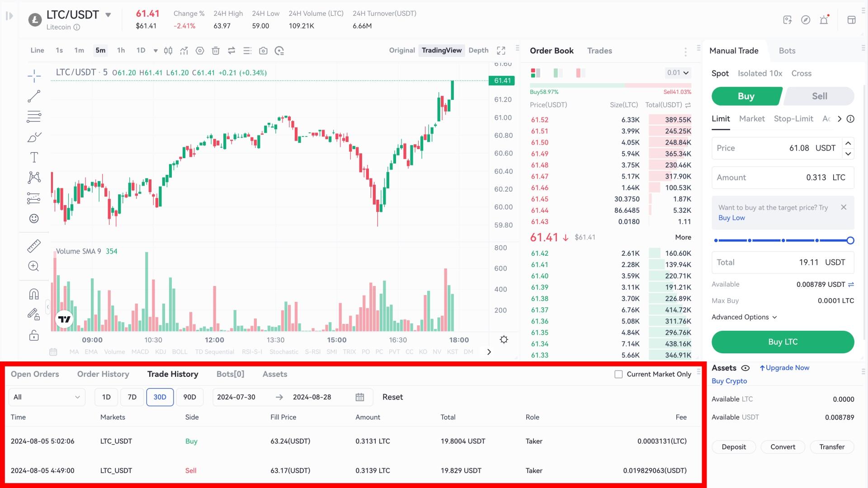Screen dimensions: 868x488
Task: Expand more time intervals dropdown
Action: [x=156, y=51]
